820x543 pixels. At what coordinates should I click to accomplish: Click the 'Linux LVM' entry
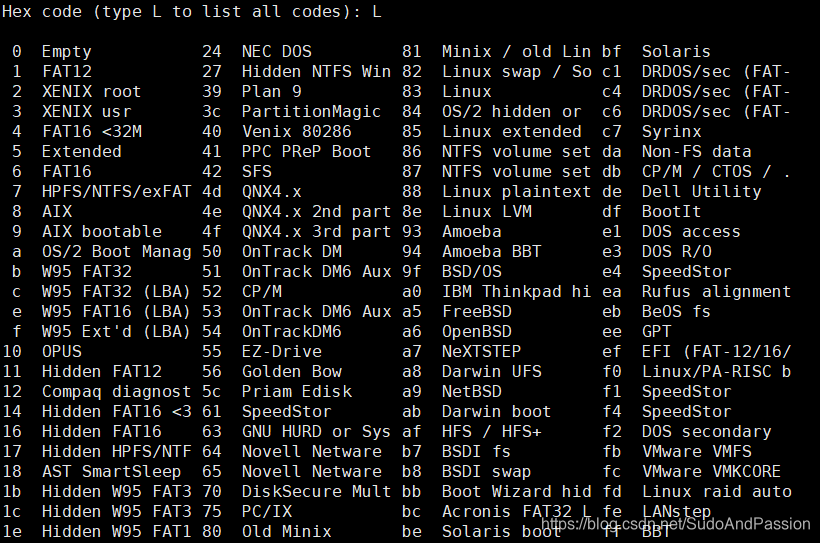pos(486,211)
